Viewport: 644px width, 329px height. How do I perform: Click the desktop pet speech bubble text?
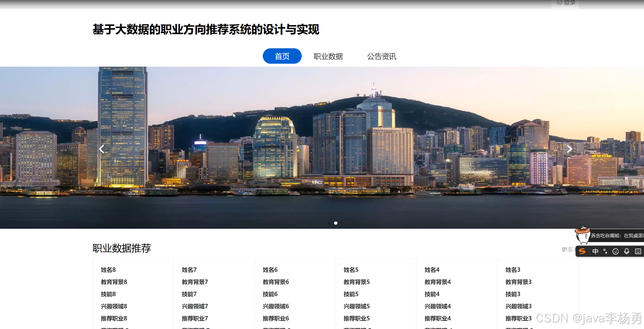(x=617, y=236)
